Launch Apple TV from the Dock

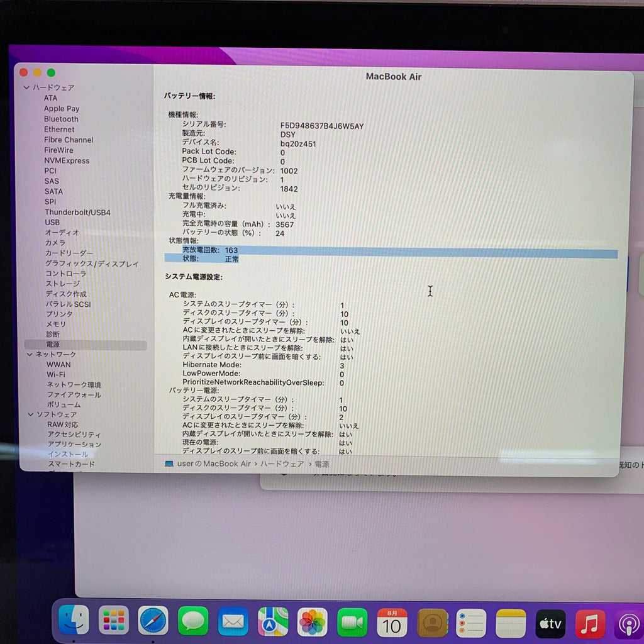pyautogui.click(x=550, y=625)
